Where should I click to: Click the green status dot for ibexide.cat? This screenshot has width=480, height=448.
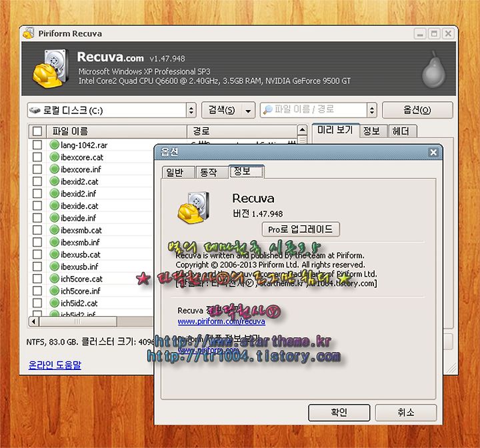tap(54, 205)
